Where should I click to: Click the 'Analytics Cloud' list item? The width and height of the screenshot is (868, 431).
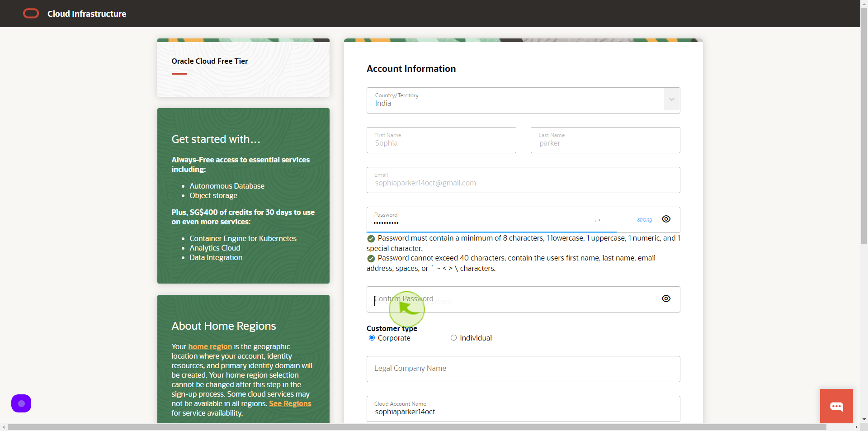click(x=215, y=248)
